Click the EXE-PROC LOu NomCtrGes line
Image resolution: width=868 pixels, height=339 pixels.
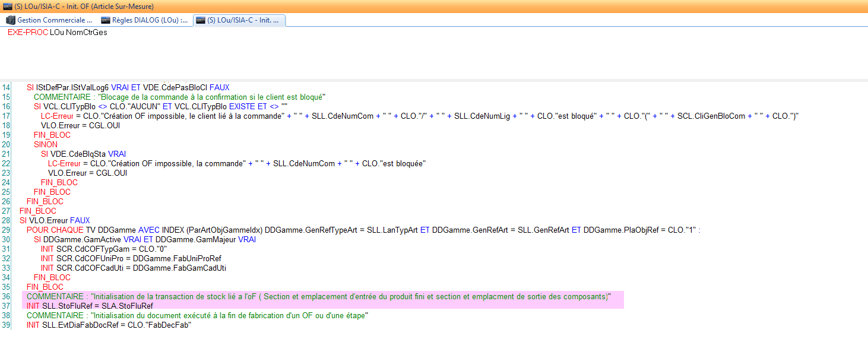click(x=58, y=33)
